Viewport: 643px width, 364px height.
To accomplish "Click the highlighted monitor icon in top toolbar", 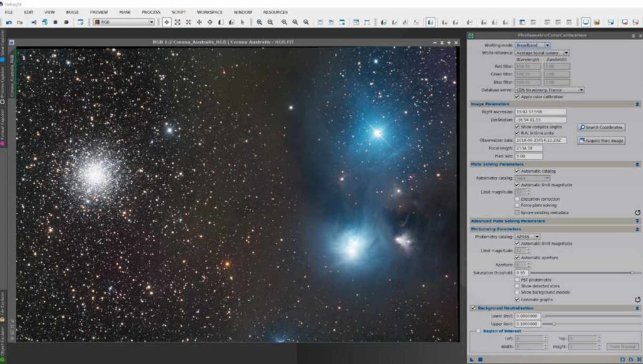I will 586,22.
